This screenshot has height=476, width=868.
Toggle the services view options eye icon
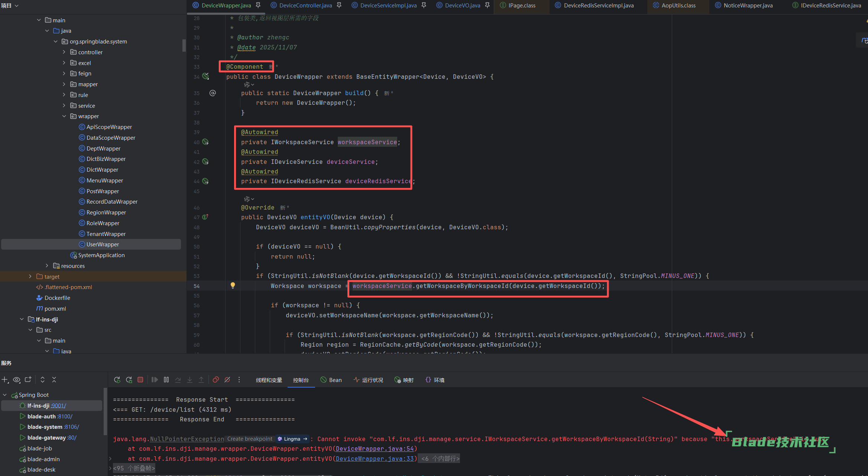tap(17, 380)
